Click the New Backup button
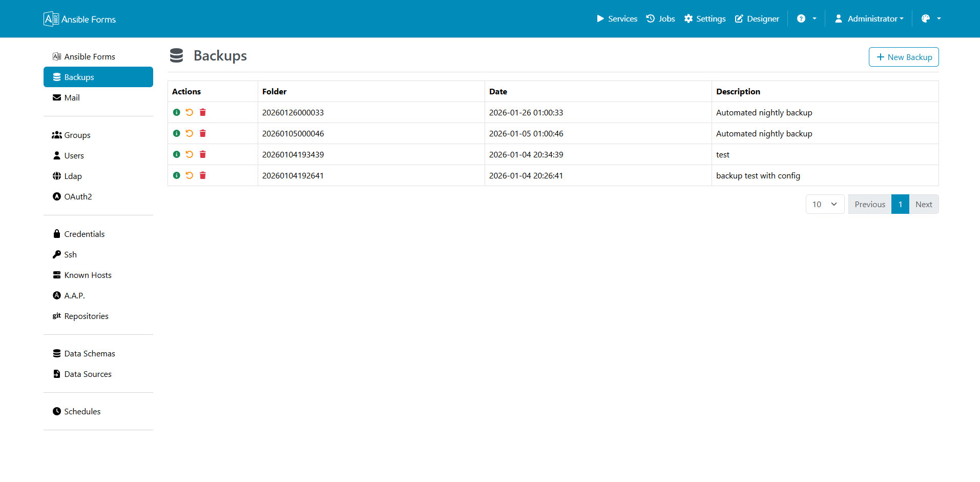 [904, 57]
